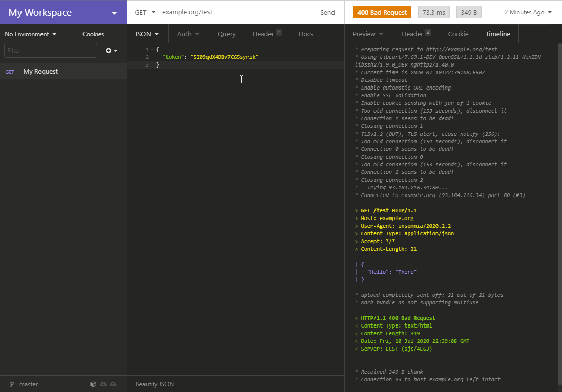Click Beautify JSON
Image resolution: width=562 pixels, height=392 pixels.
(153, 384)
